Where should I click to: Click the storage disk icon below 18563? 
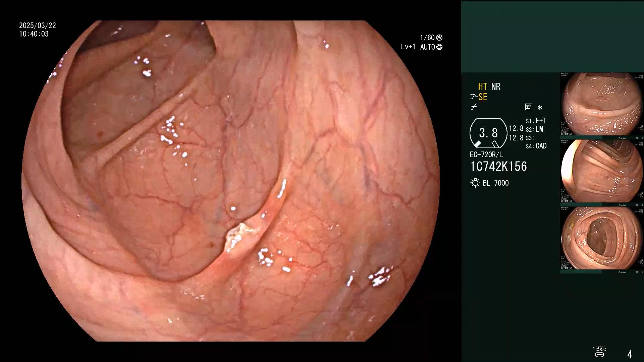click(x=599, y=355)
